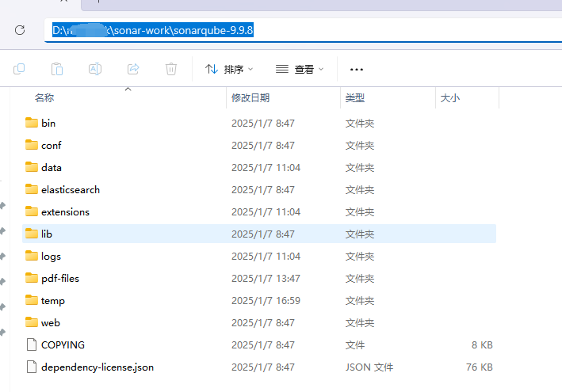Open the 查看 view dropdown
Image resolution: width=562 pixels, height=392 pixels.
(x=300, y=69)
